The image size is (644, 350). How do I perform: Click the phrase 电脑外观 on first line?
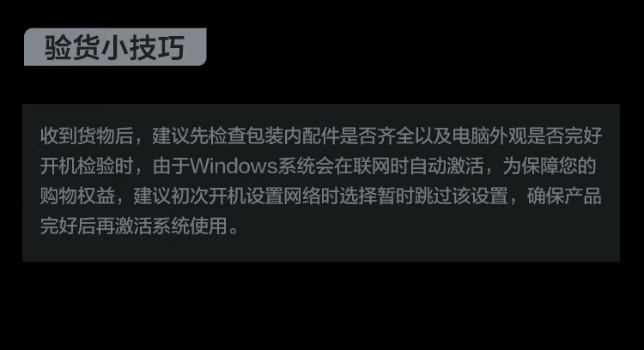click(x=489, y=136)
